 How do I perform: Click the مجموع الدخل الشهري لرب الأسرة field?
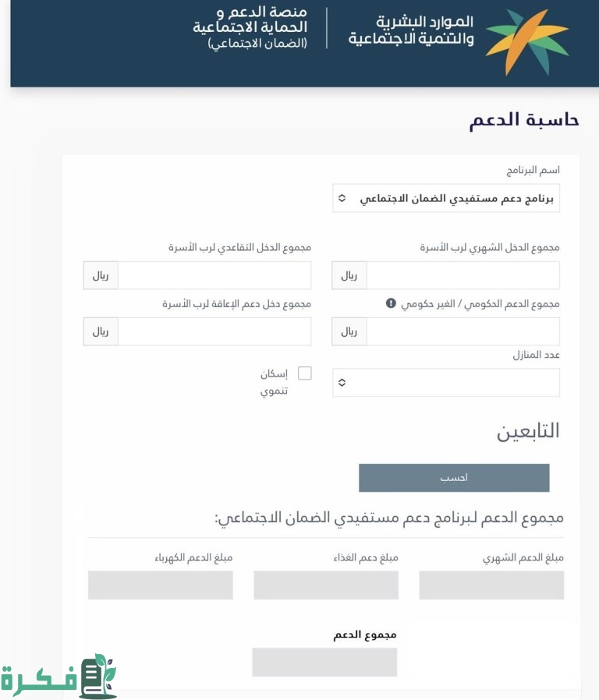[463, 275]
